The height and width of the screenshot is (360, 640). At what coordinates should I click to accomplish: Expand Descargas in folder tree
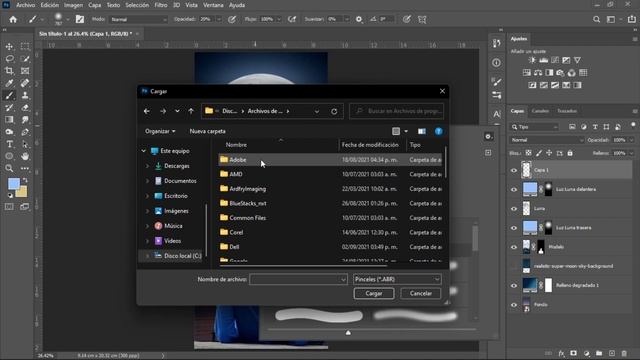(x=147, y=166)
